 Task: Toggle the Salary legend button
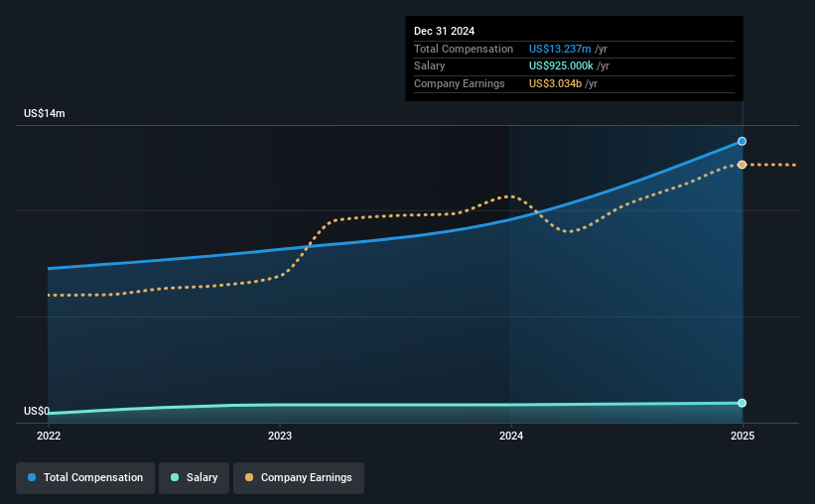[194, 478]
